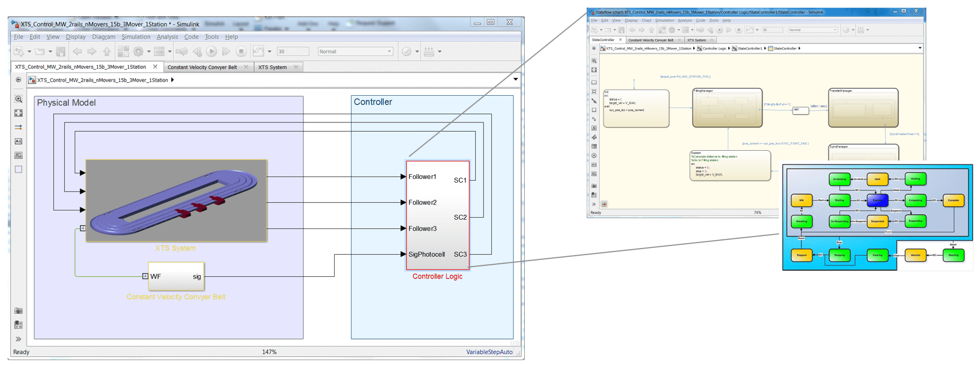
Task: Click the Annotation text tool icon
Action: pos(18,141)
